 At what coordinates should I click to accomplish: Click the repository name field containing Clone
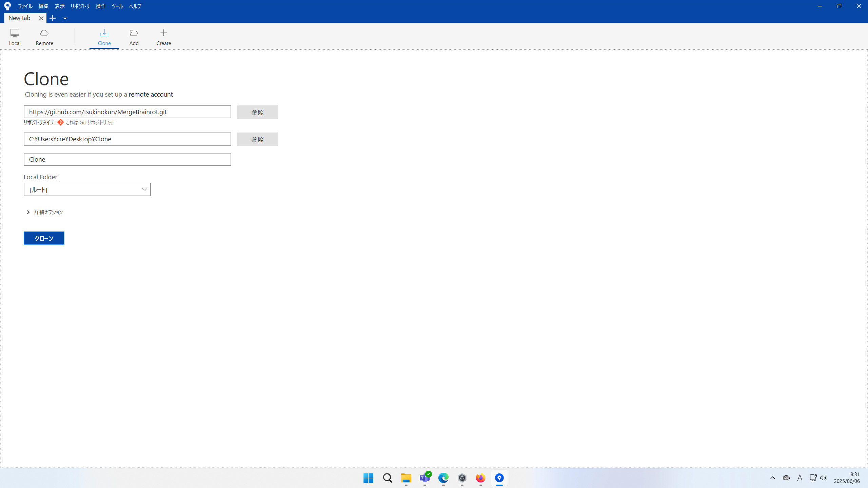click(x=127, y=159)
